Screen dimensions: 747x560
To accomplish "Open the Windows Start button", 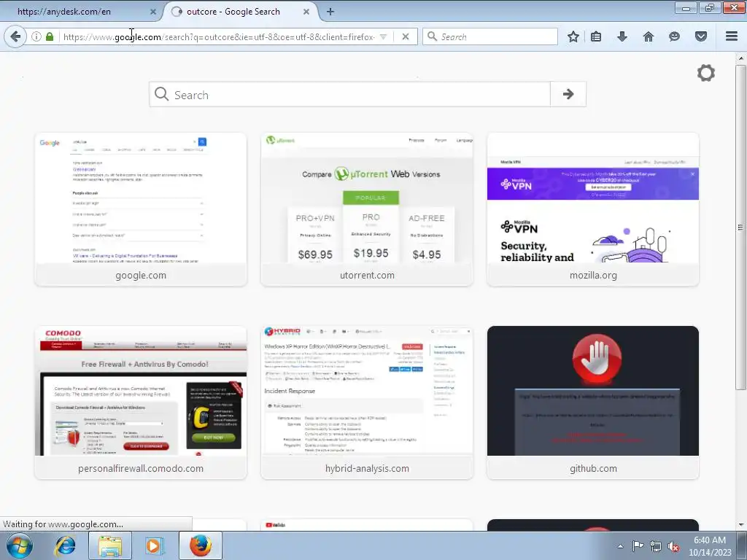I will [x=20, y=545].
